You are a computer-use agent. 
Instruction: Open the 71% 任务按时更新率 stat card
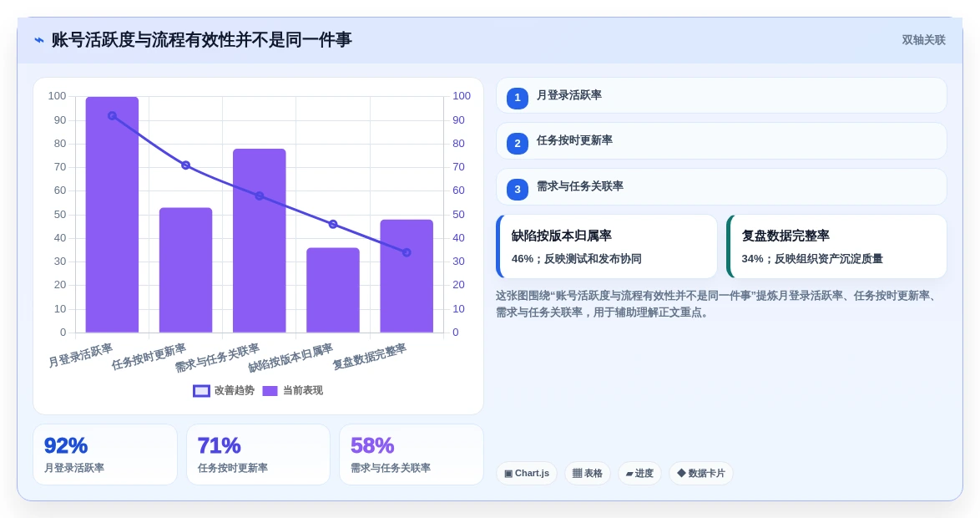click(258, 455)
